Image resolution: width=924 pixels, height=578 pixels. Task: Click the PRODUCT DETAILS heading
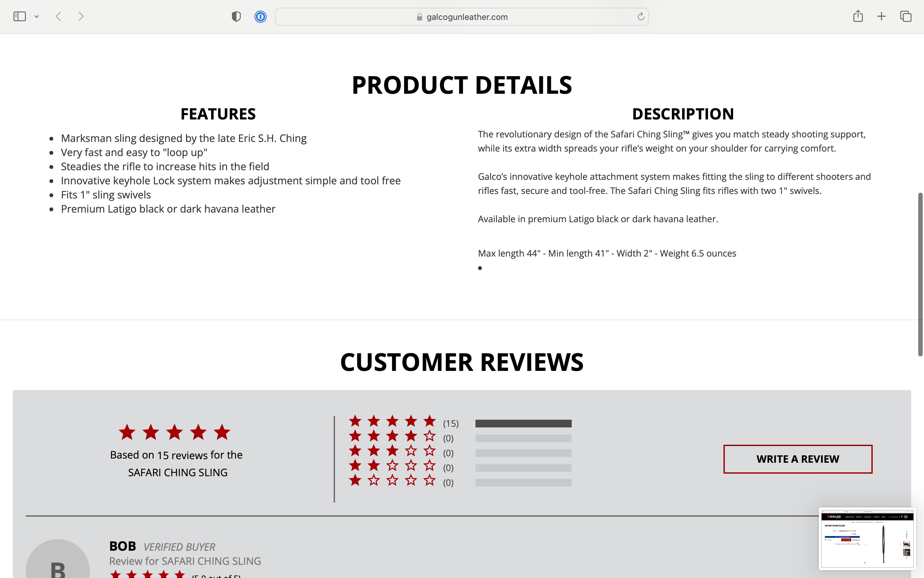point(462,85)
